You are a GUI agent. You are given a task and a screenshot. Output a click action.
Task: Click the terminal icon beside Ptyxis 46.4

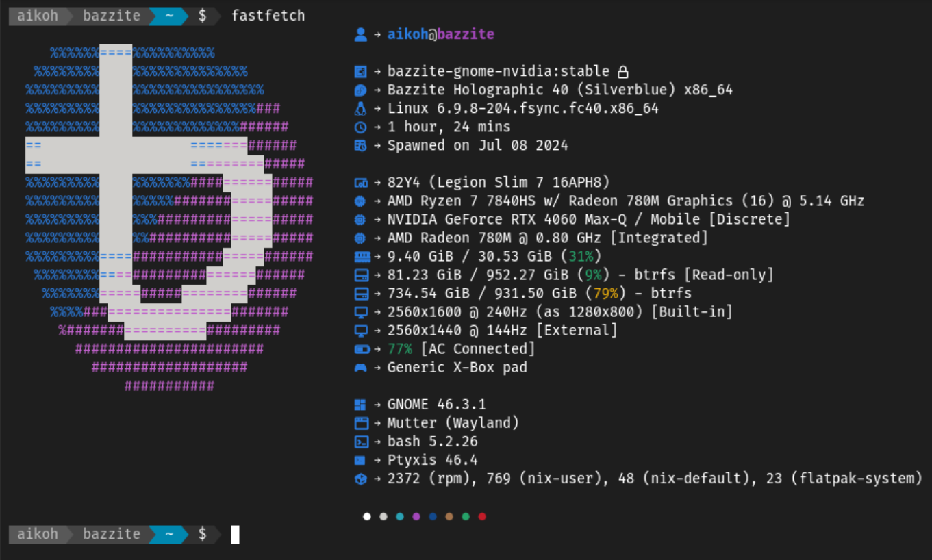tap(360, 460)
